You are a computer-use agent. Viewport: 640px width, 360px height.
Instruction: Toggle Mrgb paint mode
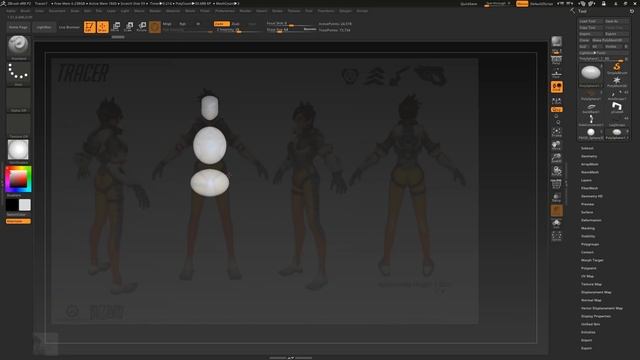pos(167,24)
